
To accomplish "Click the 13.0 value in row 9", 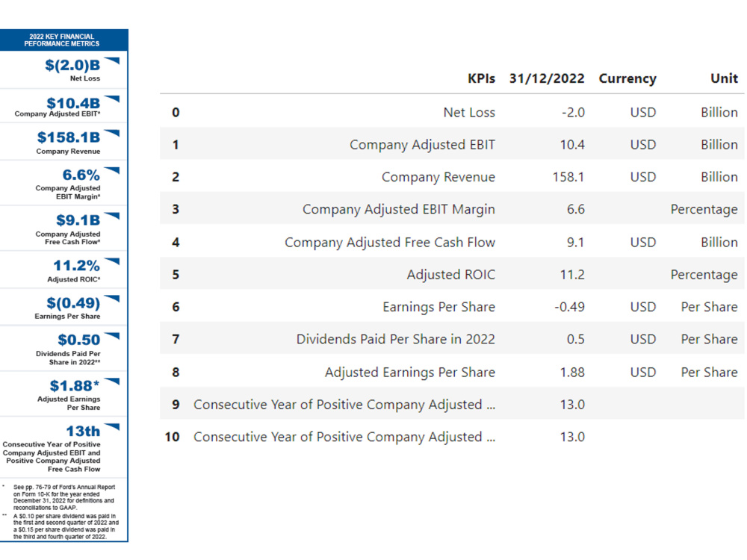I will click(572, 405).
